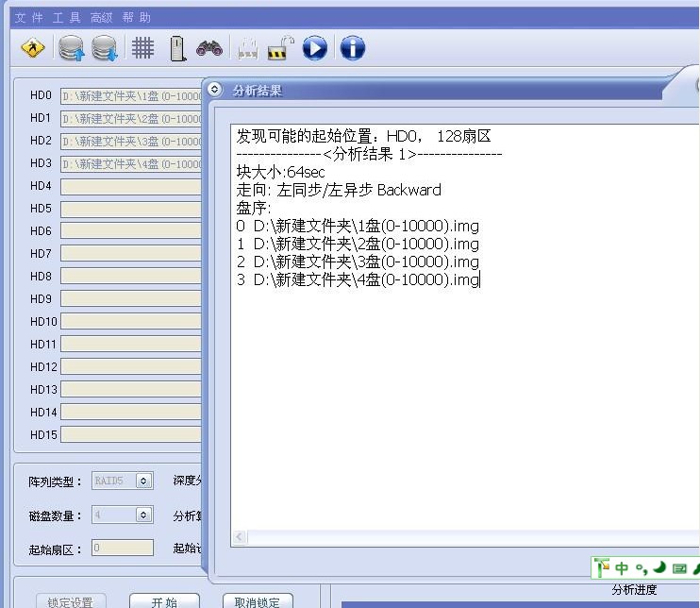The height and width of the screenshot is (608, 700).
Task: Click the HD2 disk path field
Action: click(131, 142)
